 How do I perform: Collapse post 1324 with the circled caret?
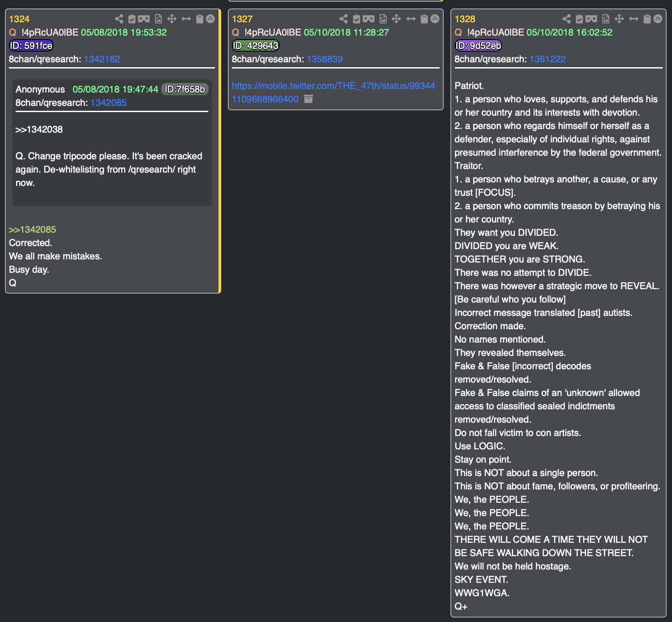[211, 19]
